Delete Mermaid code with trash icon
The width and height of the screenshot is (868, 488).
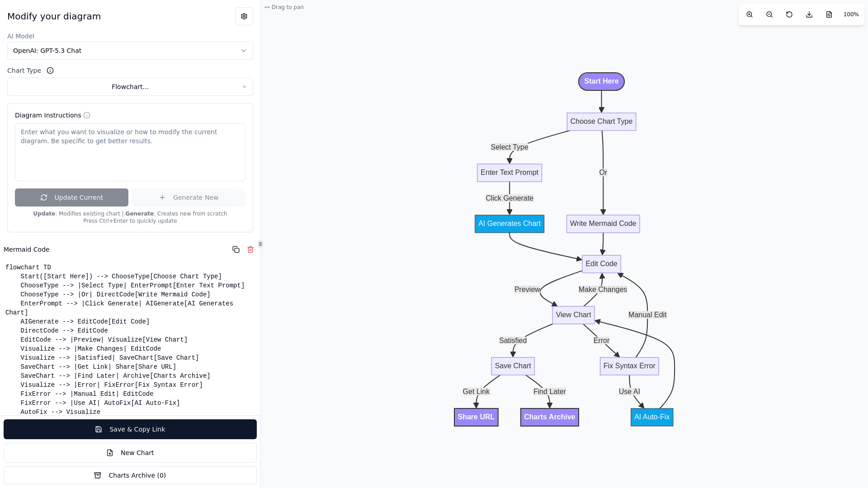(x=250, y=249)
